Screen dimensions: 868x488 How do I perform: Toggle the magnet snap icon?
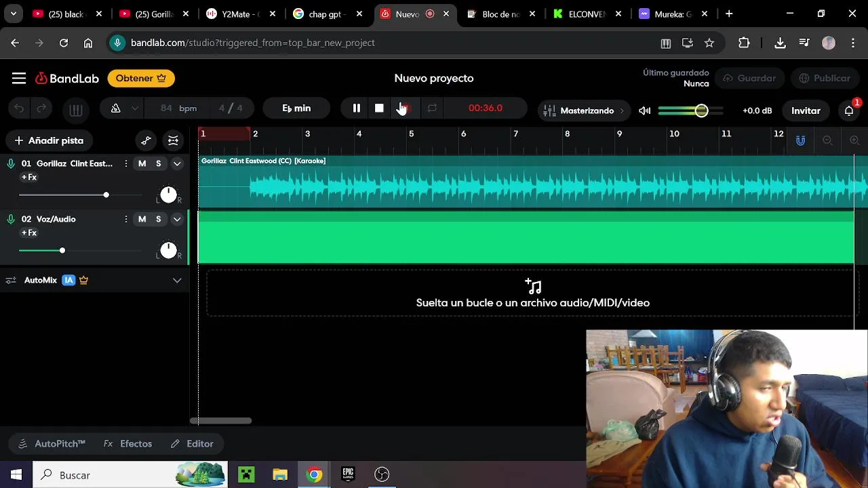coord(800,140)
